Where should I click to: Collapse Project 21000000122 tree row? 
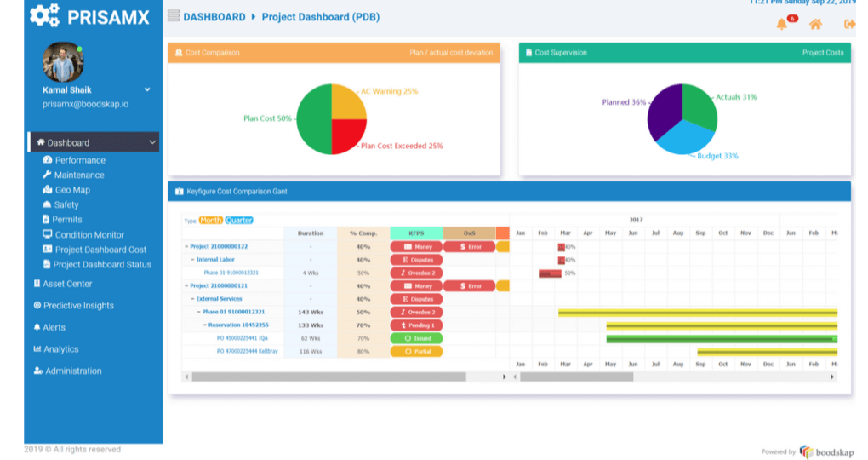[x=186, y=247]
